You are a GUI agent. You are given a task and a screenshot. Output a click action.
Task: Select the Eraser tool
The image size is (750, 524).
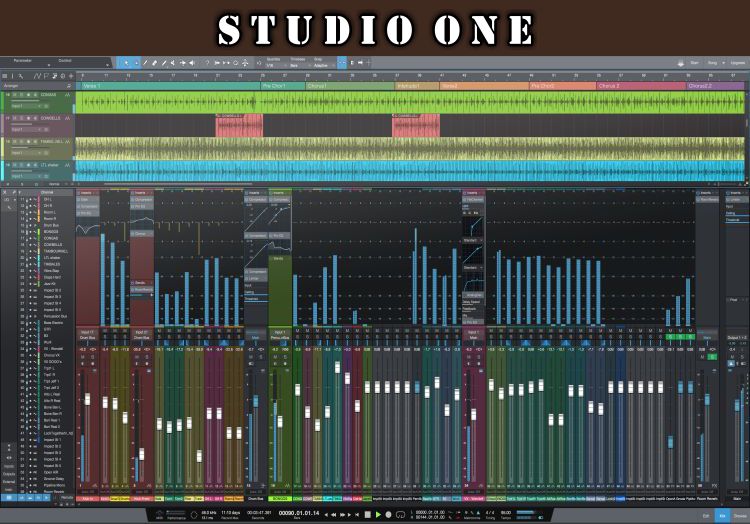(154, 63)
